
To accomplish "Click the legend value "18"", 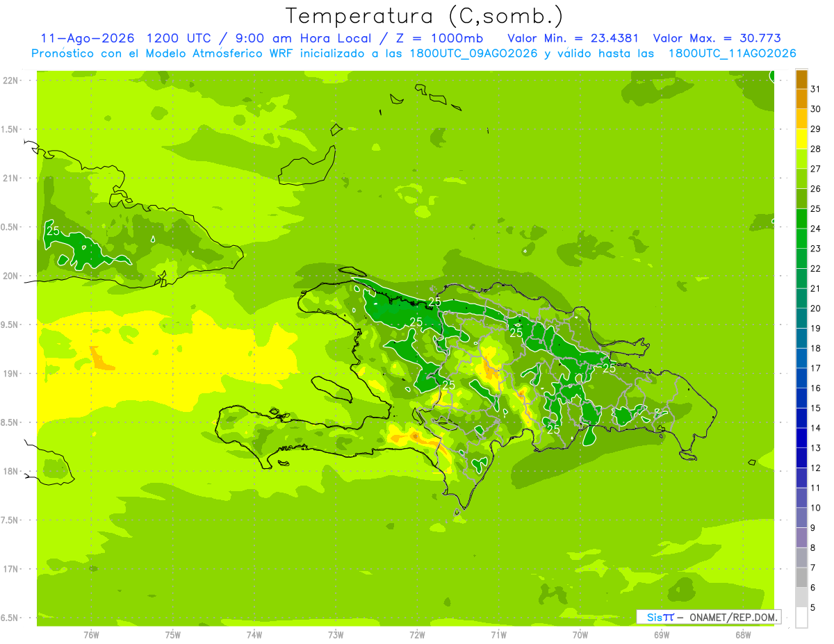I will tap(816, 348).
